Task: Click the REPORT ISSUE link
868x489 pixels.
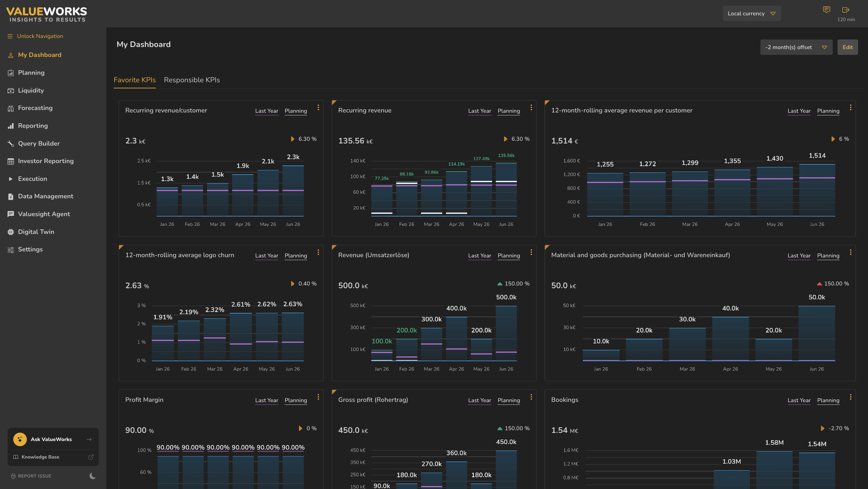Action: tap(34, 476)
